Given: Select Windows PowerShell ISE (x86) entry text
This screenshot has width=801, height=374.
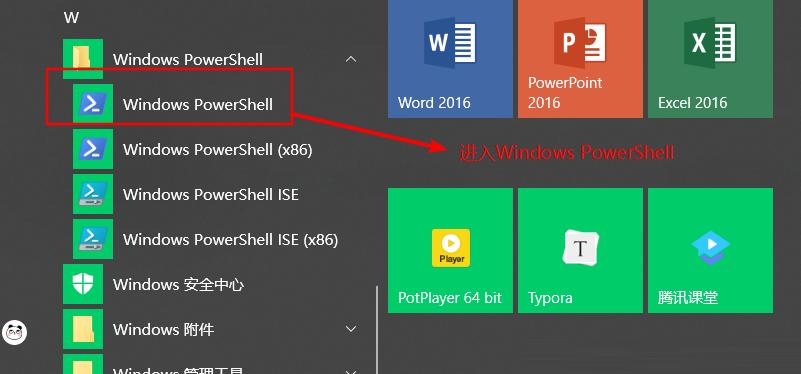Looking at the screenshot, I should click(x=230, y=240).
